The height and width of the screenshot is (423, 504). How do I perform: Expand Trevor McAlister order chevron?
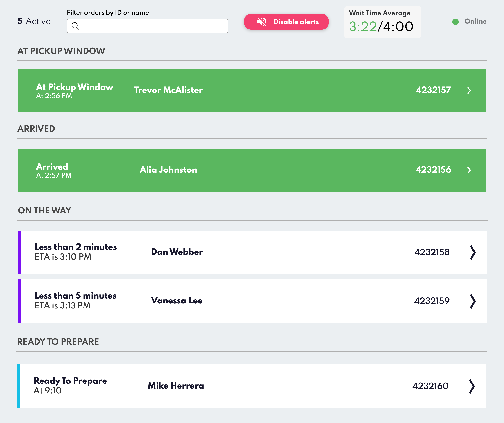(469, 90)
